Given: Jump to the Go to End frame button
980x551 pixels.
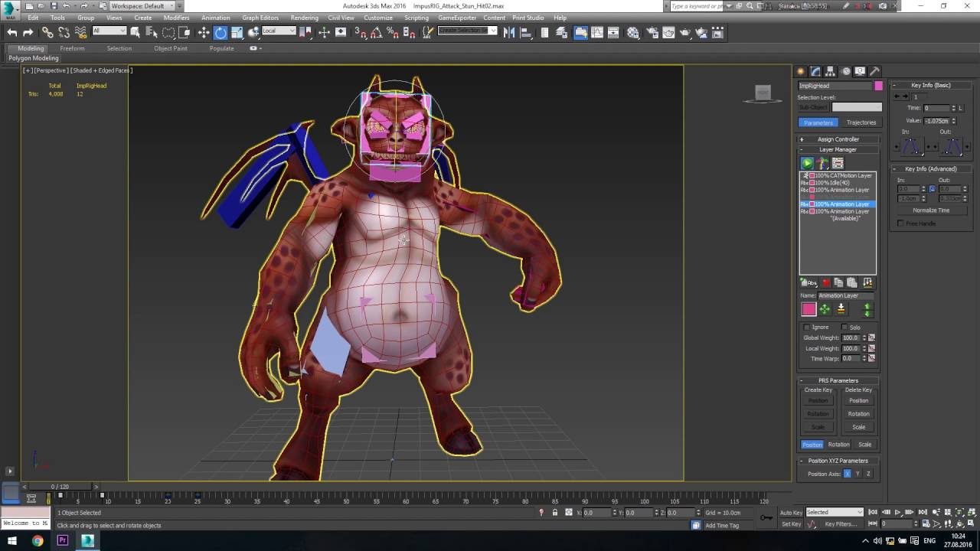Looking at the screenshot, I should pyautogui.click(x=921, y=513).
